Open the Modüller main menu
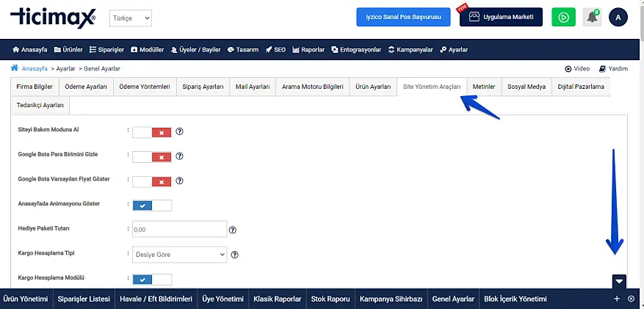This screenshot has width=644, height=309. coord(148,50)
